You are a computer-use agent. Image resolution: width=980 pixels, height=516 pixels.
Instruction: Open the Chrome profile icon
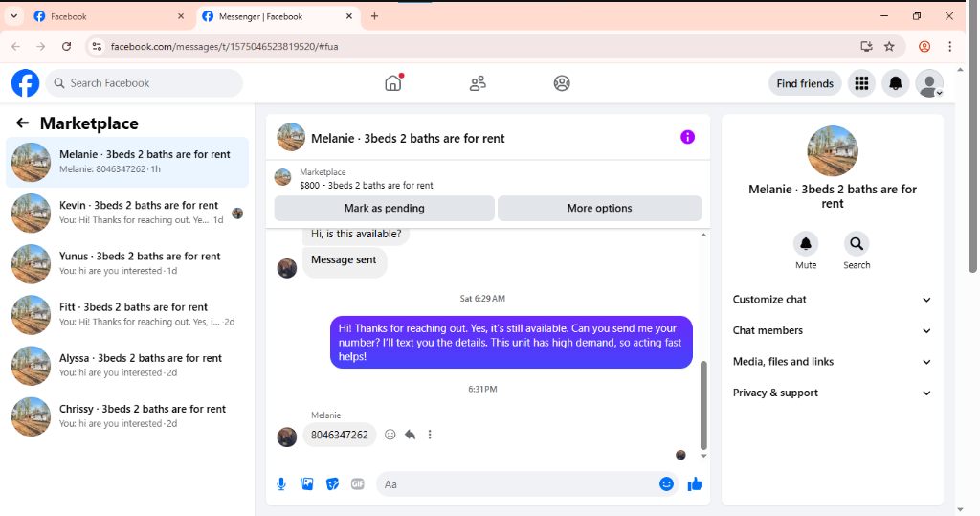924,46
